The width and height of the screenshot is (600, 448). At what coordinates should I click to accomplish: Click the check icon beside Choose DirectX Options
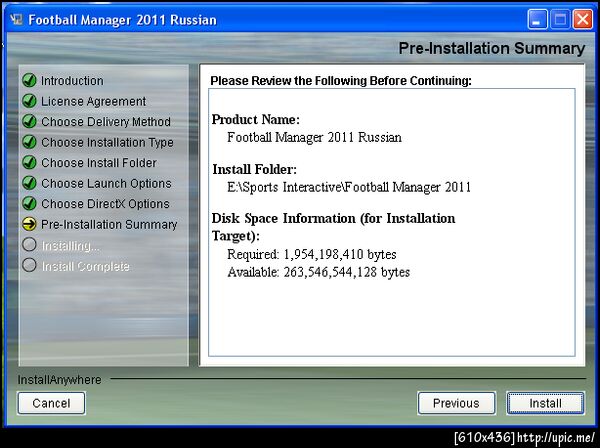coord(29,204)
